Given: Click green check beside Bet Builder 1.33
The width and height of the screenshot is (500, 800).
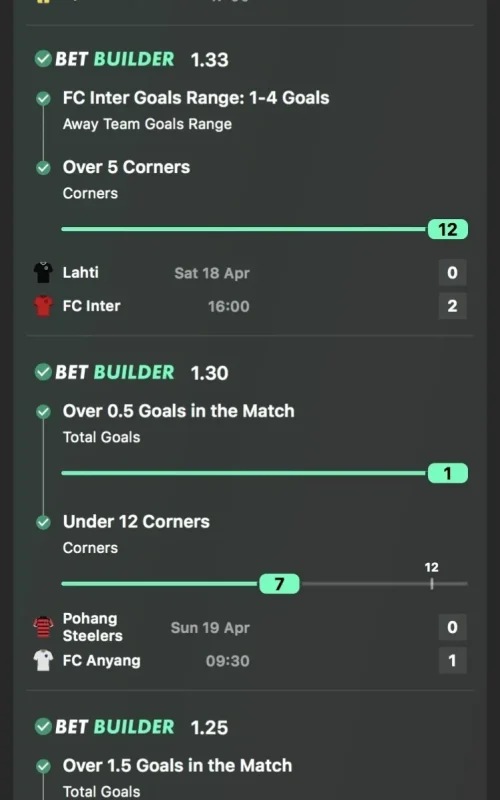Looking at the screenshot, I should (x=43, y=59).
